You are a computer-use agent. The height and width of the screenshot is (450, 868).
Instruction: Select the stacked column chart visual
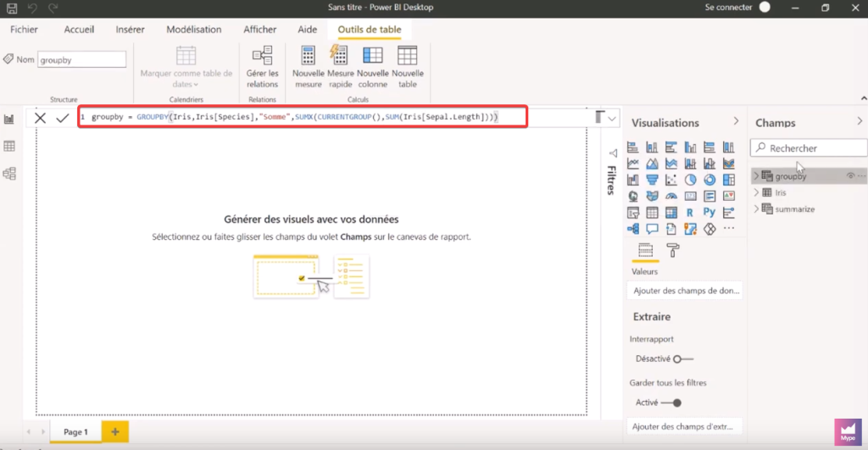pos(652,147)
